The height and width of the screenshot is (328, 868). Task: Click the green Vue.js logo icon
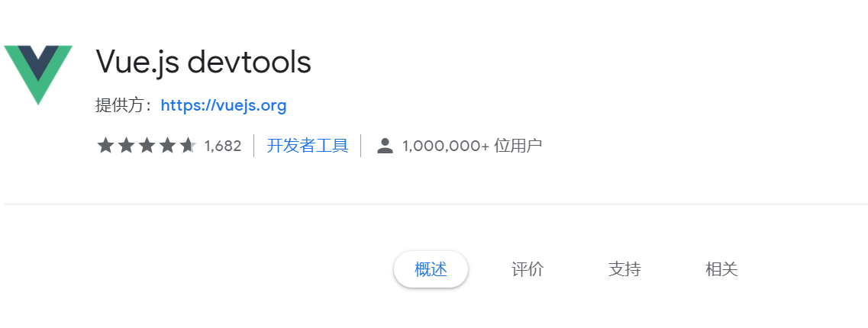pyautogui.click(x=38, y=75)
